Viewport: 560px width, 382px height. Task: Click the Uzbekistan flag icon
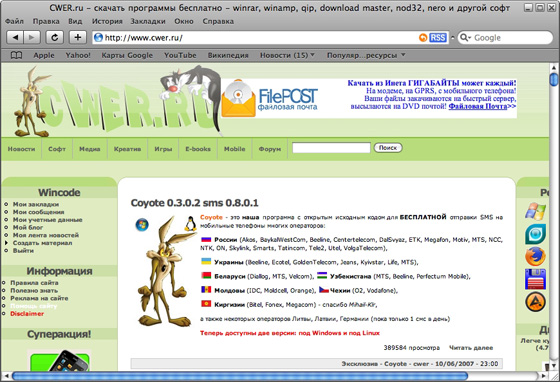pos(322,275)
